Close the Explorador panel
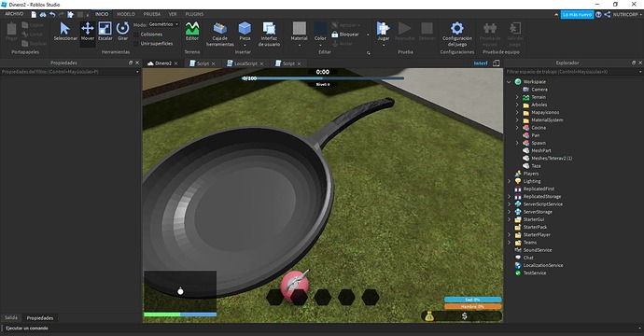Image resolution: width=644 pixels, height=336 pixels. [x=640, y=63]
